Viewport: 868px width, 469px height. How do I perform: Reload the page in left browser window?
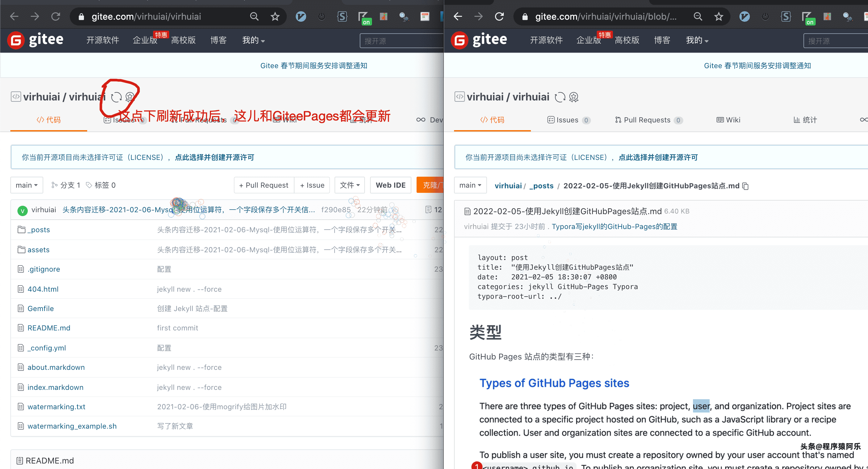pos(56,16)
